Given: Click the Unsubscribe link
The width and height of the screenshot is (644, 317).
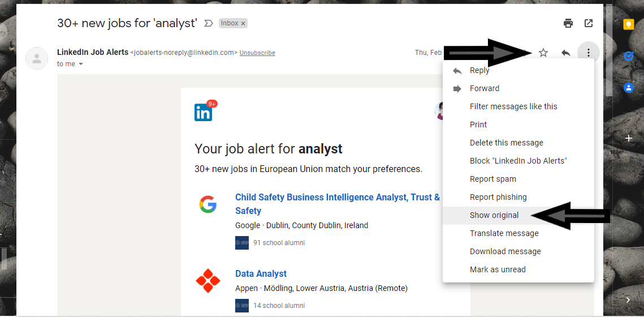Looking at the screenshot, I should [257, 53].
